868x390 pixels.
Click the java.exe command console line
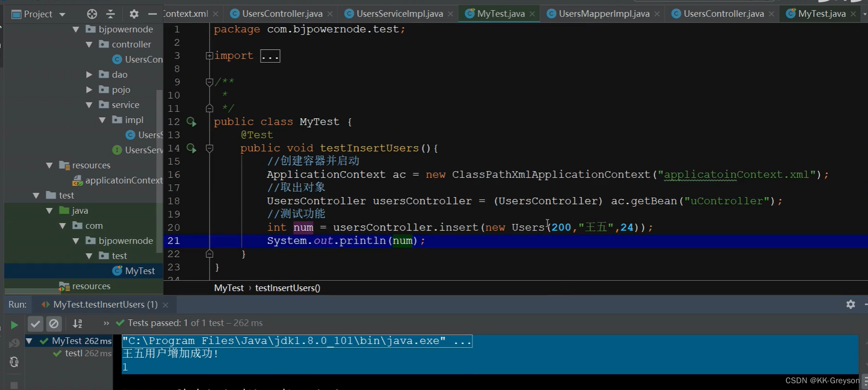(x=297, y=342)
